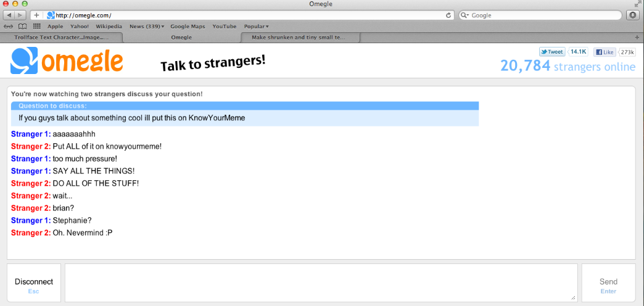Click the Tweet button
This screenshot has height=306, width=644.
tap(552, 52)
